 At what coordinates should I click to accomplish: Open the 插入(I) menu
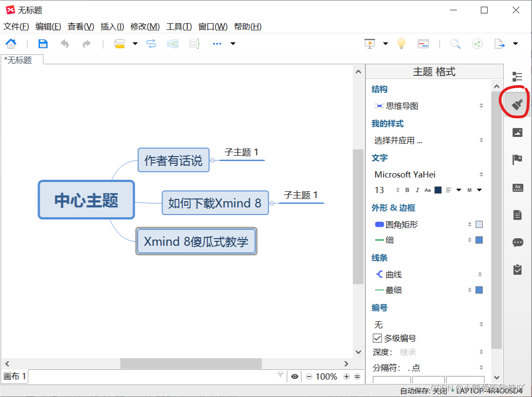click(112, 26)
